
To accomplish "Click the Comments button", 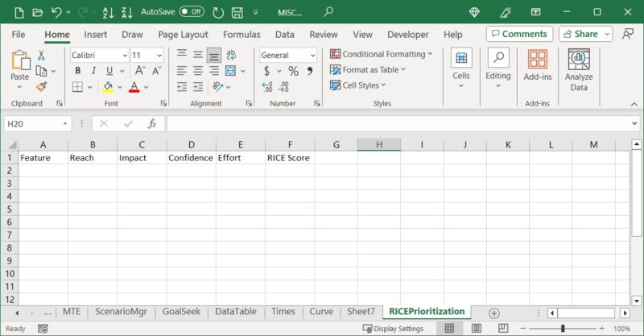I will [519, 34].
